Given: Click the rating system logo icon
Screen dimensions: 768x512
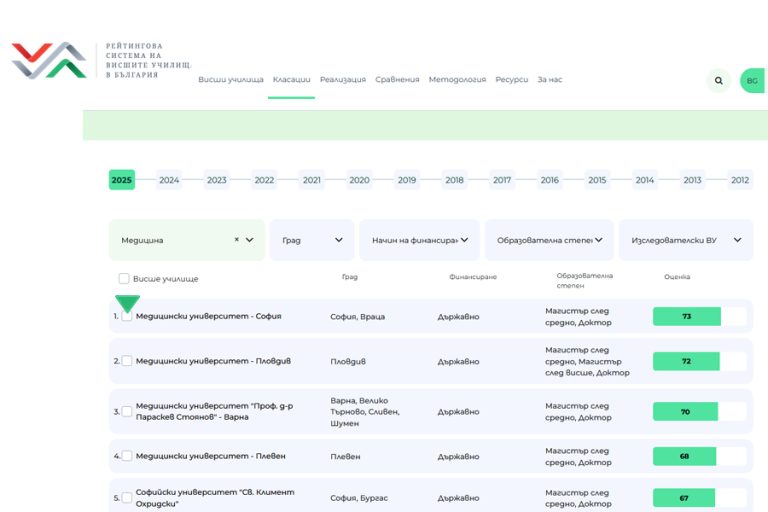Looking at the screenshot, I should pyautogui.click(x=49, y=61).
